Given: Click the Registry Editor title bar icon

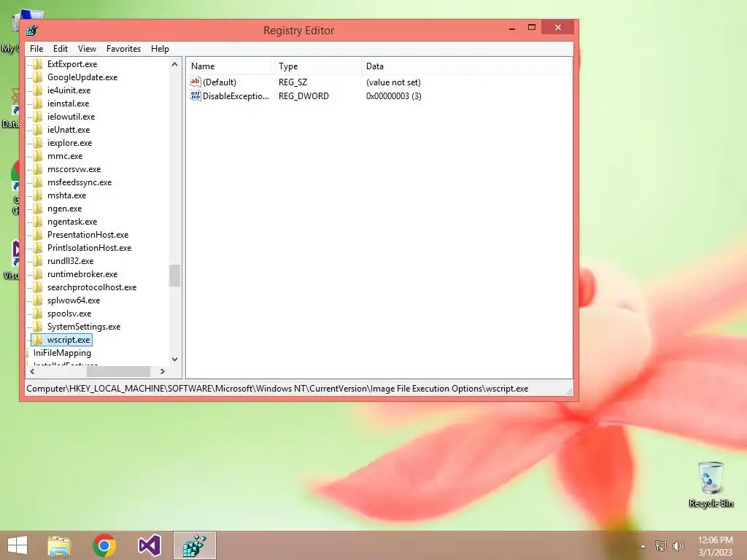Looking at the screenshot, I should (32, 31).
